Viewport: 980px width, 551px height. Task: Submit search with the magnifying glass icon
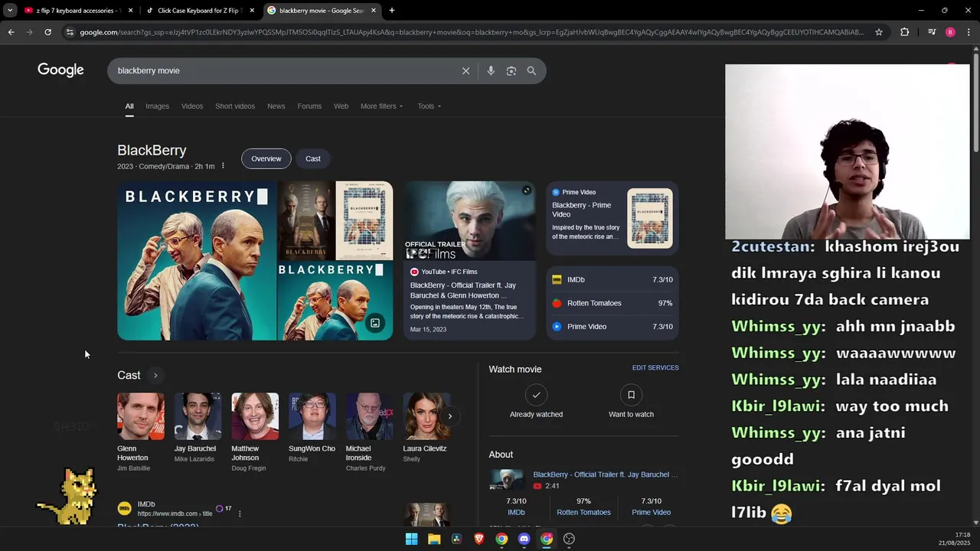coord(531,70)
